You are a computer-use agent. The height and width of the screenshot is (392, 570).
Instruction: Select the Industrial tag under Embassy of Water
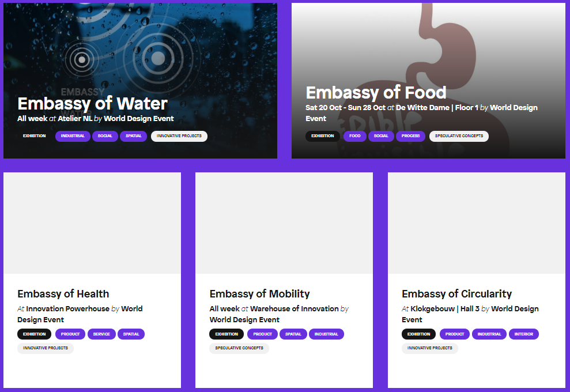coord(73,136)
